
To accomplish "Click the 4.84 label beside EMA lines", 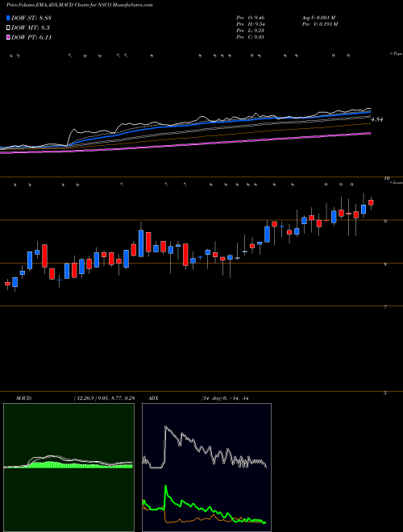I will coord(377,119).
